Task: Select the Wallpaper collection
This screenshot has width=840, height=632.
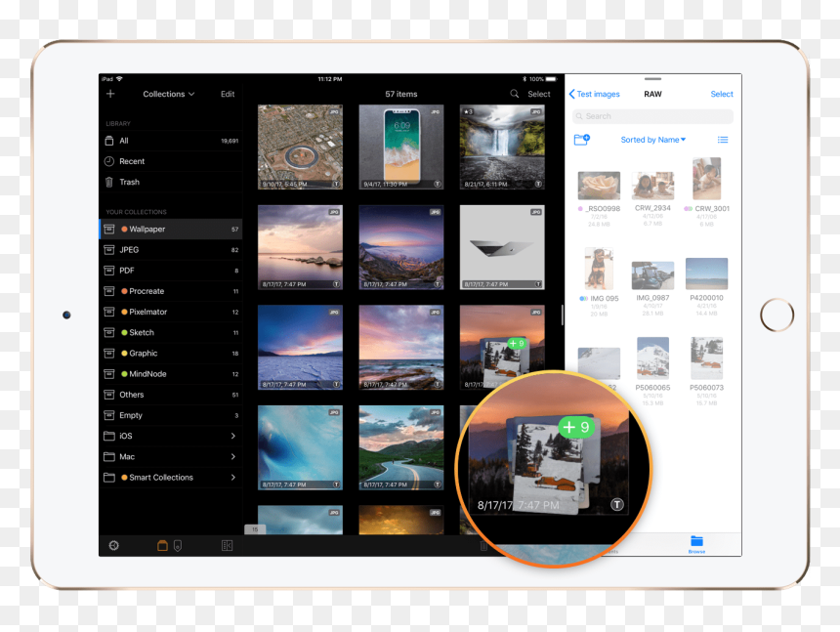Action: tap(171, 230)
